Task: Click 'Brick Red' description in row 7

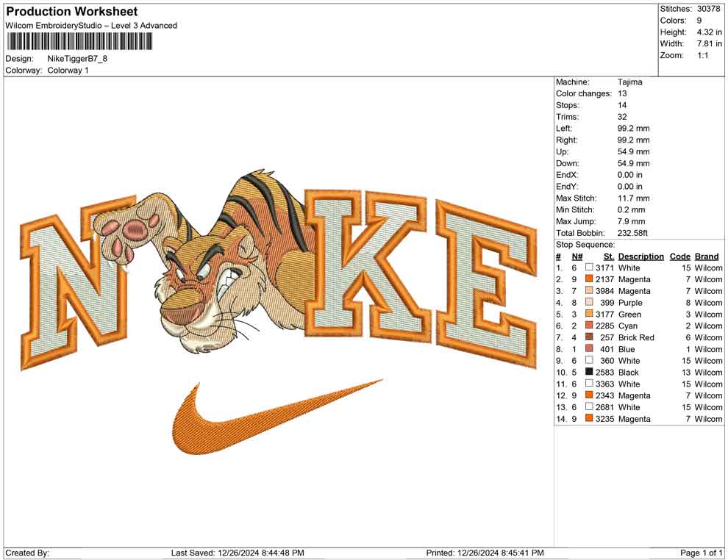Action: 636,337
